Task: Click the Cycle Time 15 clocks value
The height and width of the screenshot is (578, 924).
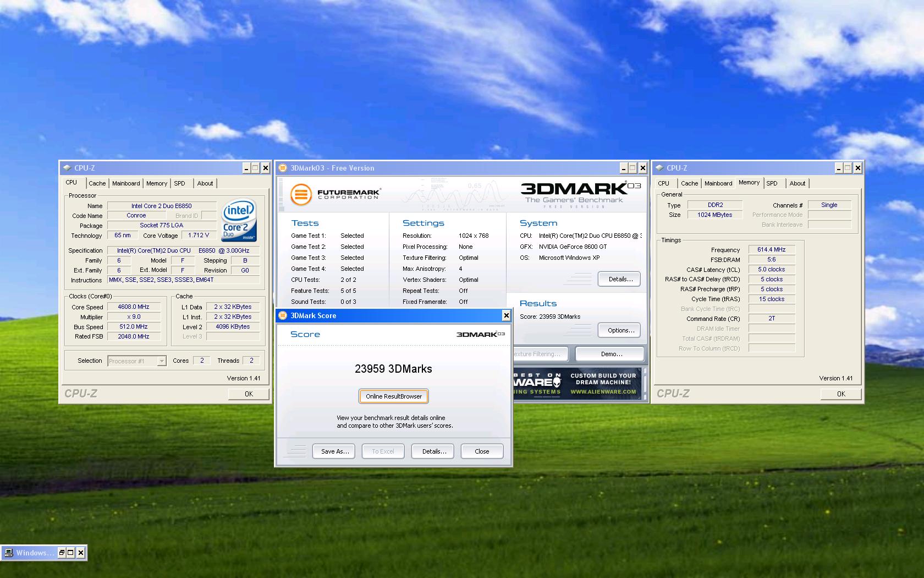Action: 771,299
